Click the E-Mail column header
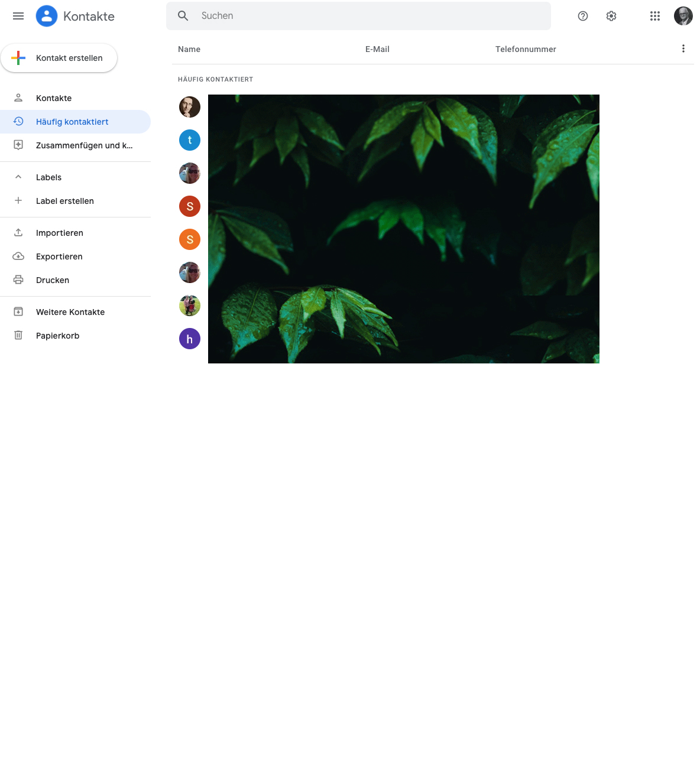Image resolution: width=700 pixels, height=757 pixels. coord(377,49)
